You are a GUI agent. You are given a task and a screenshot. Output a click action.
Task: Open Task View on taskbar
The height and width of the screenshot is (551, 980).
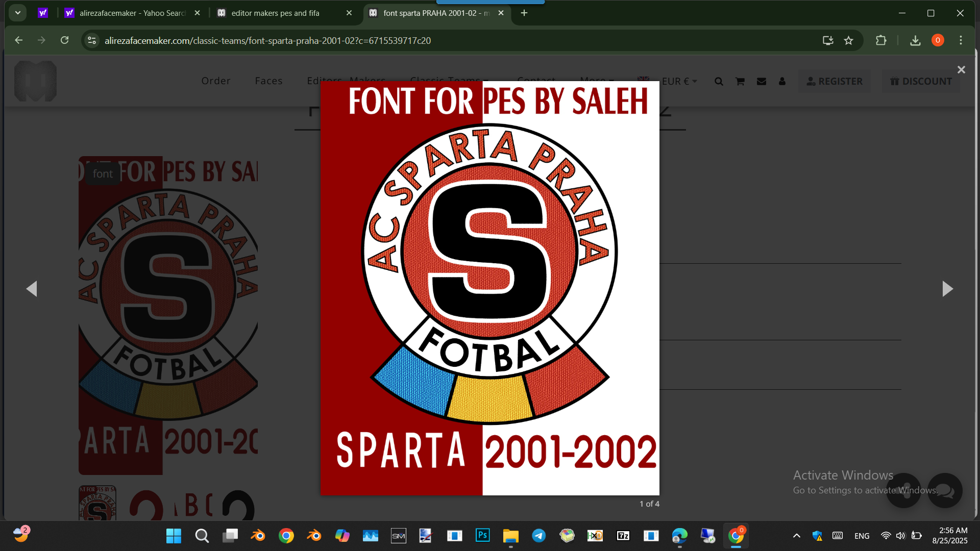click(x=230, y=536)
